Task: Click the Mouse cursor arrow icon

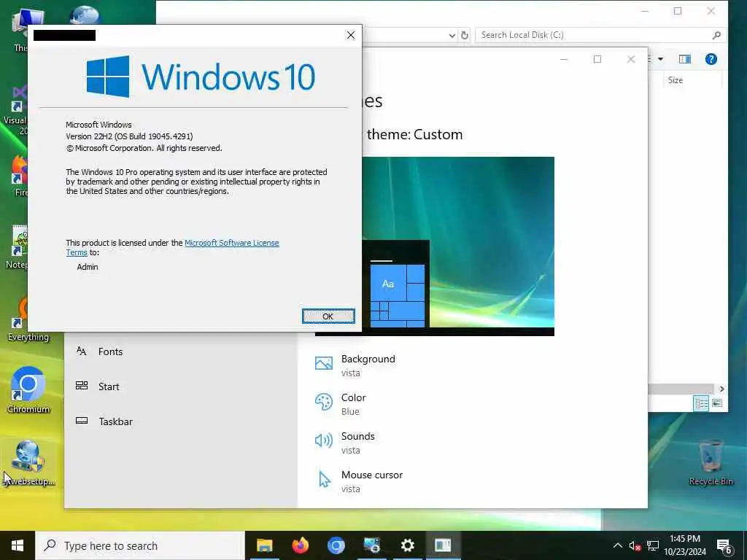Action: coord(325,479)
